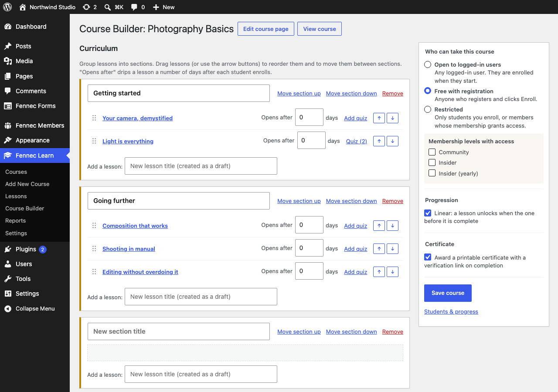
Task: Check the Insider (yearly) membership checkbox
Action: pos(432,173)
